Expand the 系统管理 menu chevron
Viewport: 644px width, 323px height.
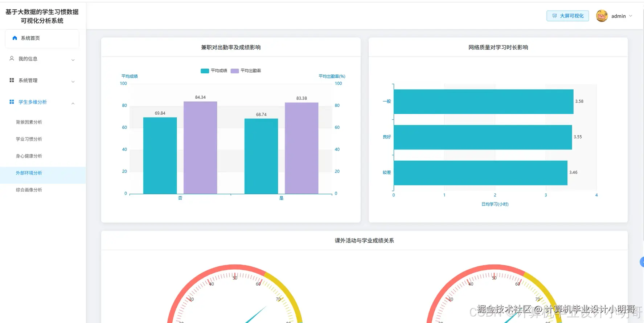tap(73, 82)
